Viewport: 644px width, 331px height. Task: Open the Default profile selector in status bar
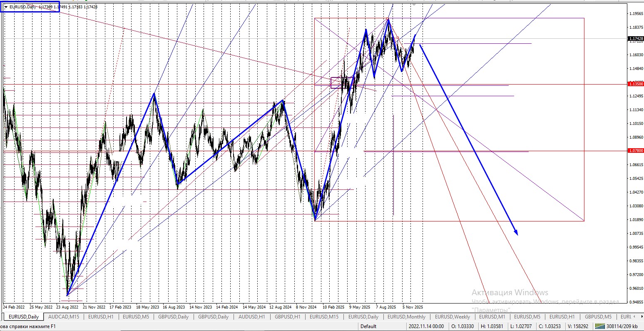click(368, 326)
